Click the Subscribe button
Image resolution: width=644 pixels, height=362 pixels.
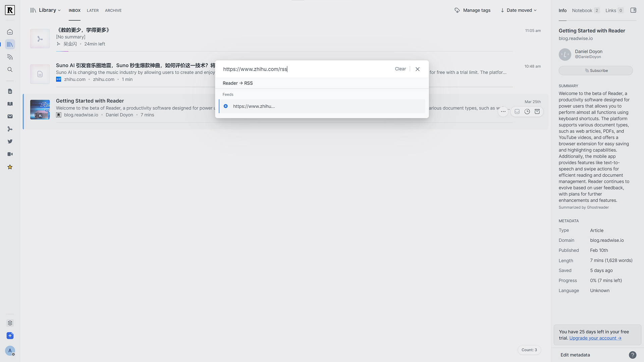(x=596, y=71)
